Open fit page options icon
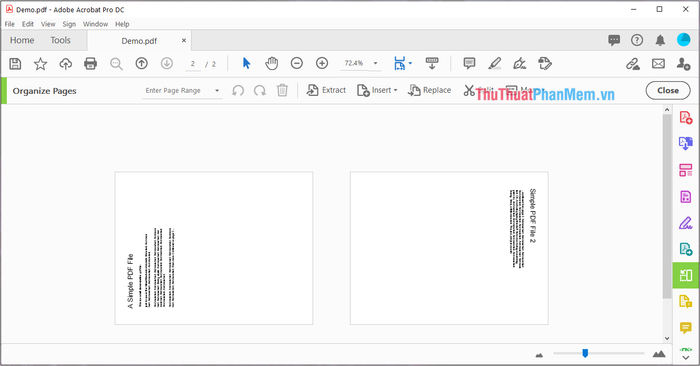Screen dimensions: 700x366 click(400, 63)
